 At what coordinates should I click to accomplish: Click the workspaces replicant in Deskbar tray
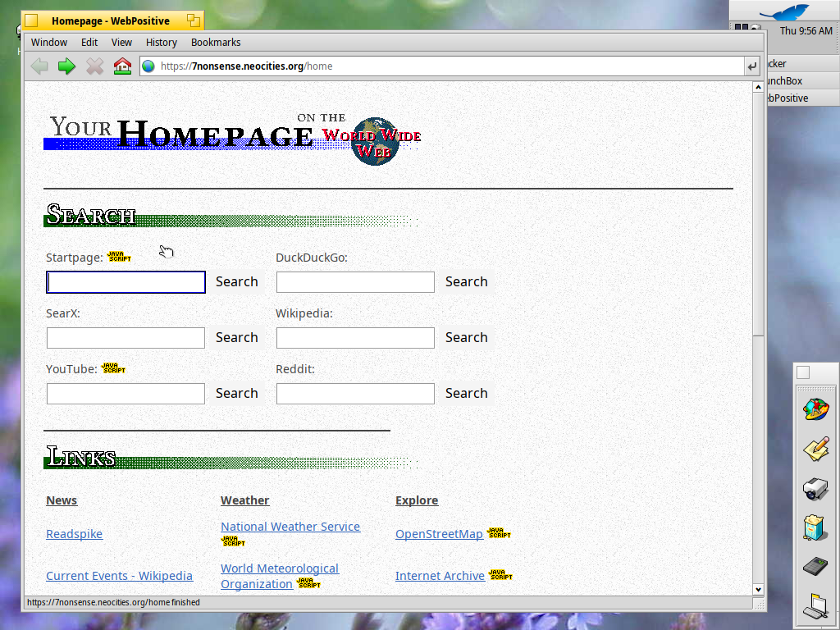coord(741,27)
